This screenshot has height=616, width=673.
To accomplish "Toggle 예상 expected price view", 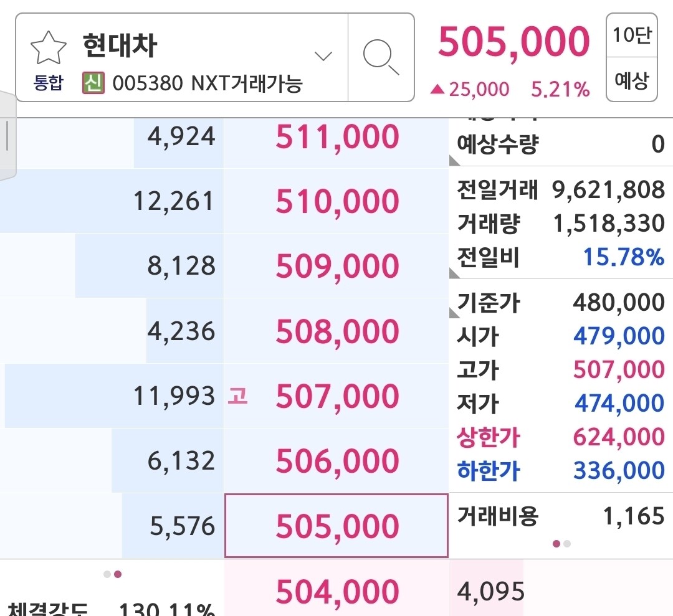I will [x=631, y=79].
